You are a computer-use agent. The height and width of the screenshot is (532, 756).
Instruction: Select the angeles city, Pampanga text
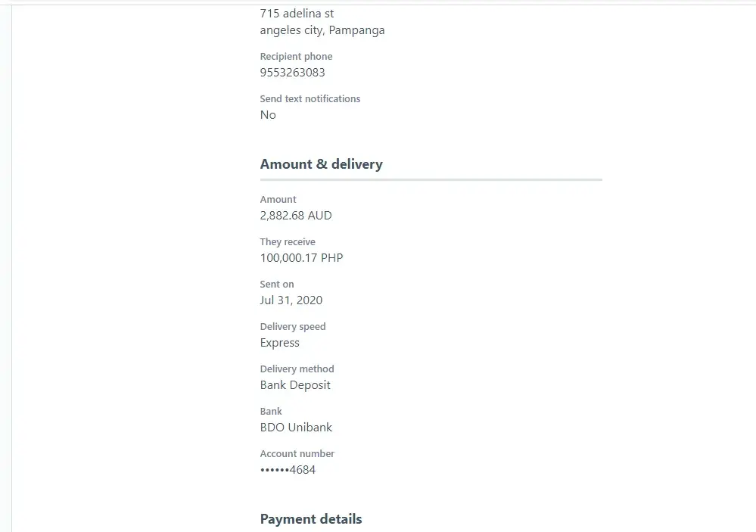322,30
